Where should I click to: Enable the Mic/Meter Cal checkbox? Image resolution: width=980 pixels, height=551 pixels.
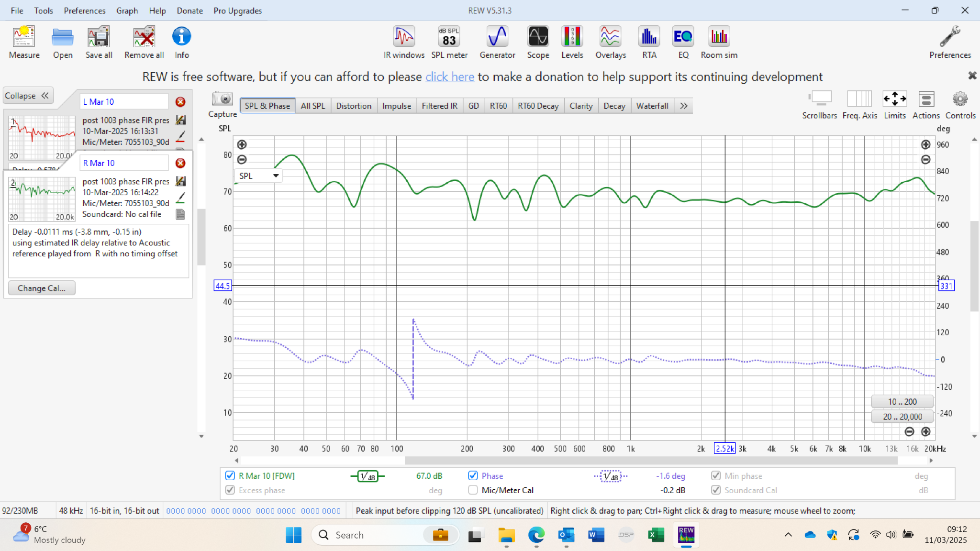point(473,490)
